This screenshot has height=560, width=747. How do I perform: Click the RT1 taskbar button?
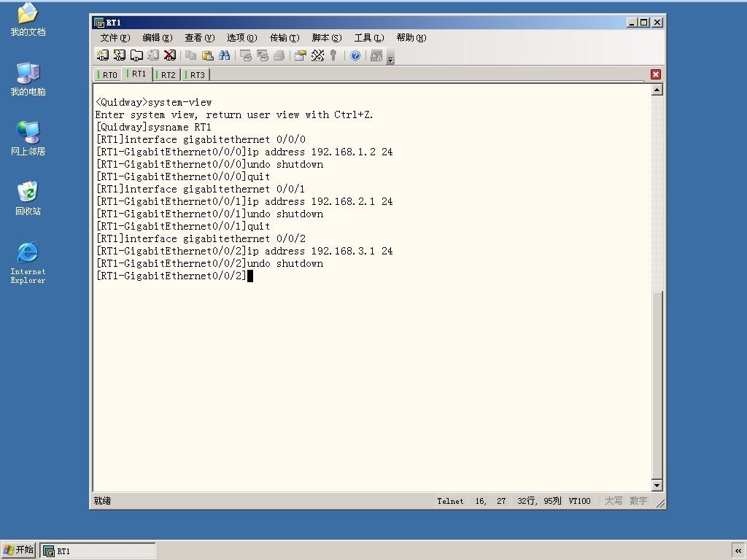(98, 551)
